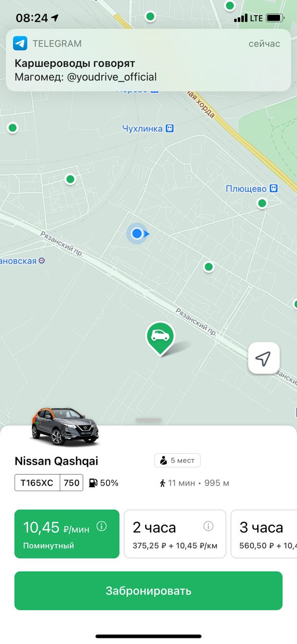The height and width of the screenshot is (644, 297).
Task: Tap green car dot near Плющево
Action: [262, 203]
